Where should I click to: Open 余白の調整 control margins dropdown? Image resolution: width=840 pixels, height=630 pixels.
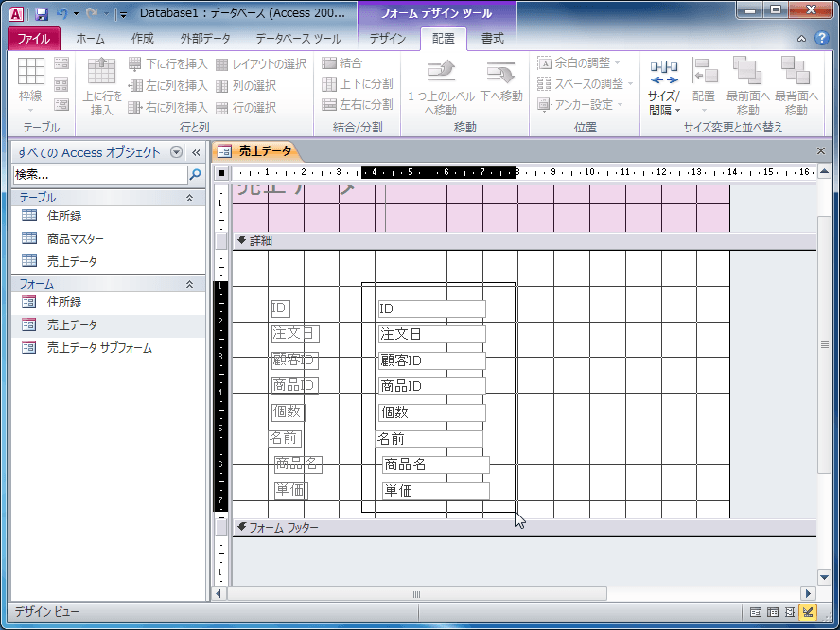579,63
